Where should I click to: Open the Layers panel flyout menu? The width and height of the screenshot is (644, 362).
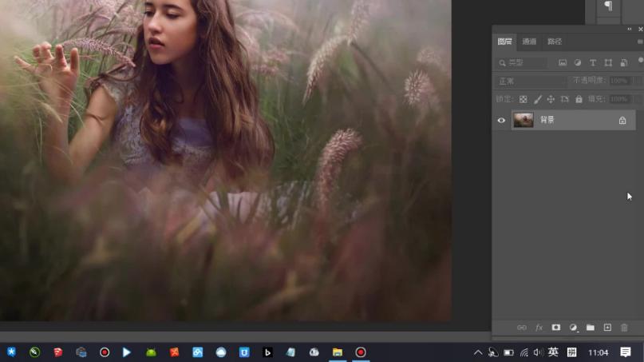pyautogui.click(x=640, y=42)
